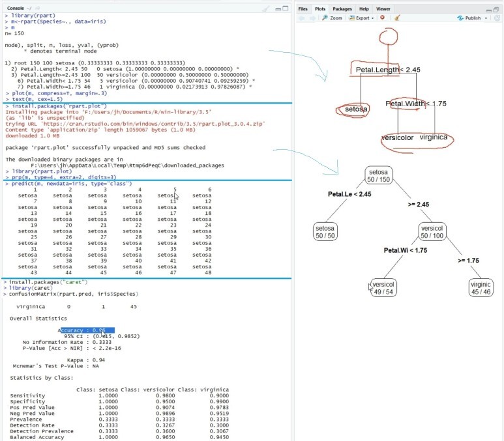
Task: Remove current plot with red X icon
Action: (x=382, y=18)
